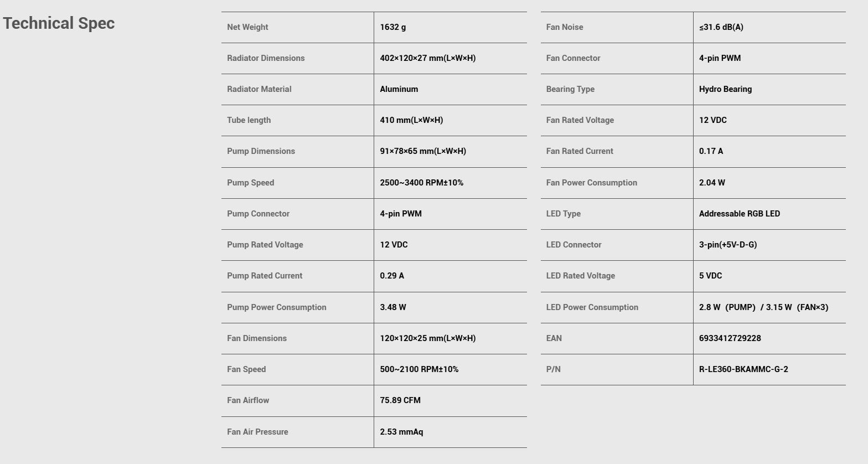Select Radiator Dimensions value 402×120×27 mm

click(x=428, y=58)
